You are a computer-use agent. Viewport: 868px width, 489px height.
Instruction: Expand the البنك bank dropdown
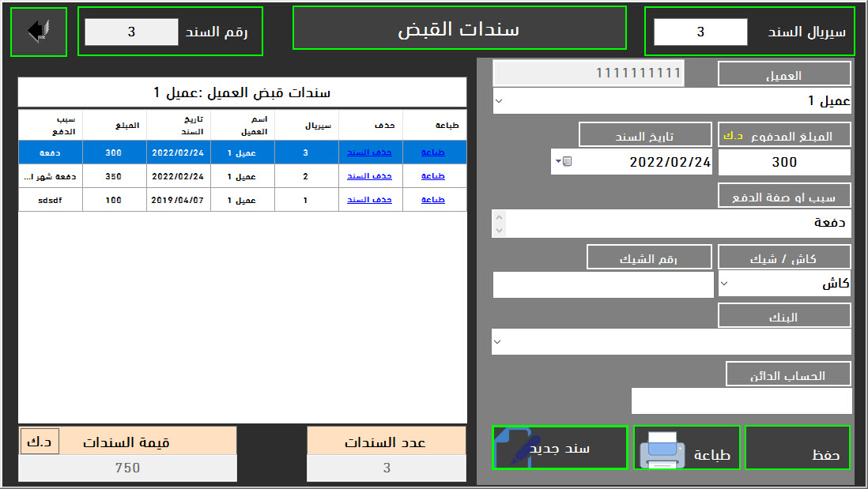coord(497,342)
